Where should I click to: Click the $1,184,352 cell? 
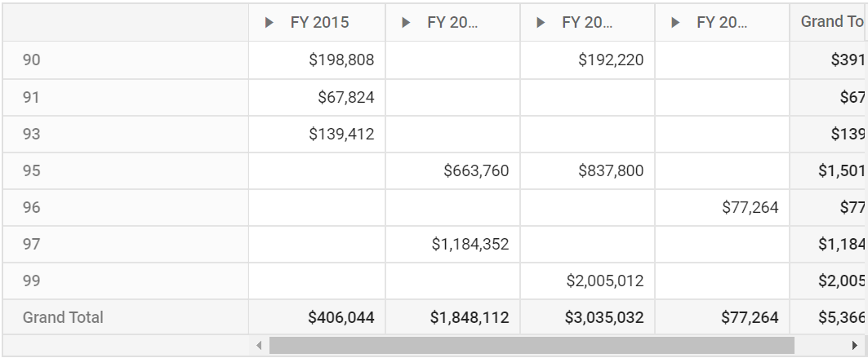453,244
